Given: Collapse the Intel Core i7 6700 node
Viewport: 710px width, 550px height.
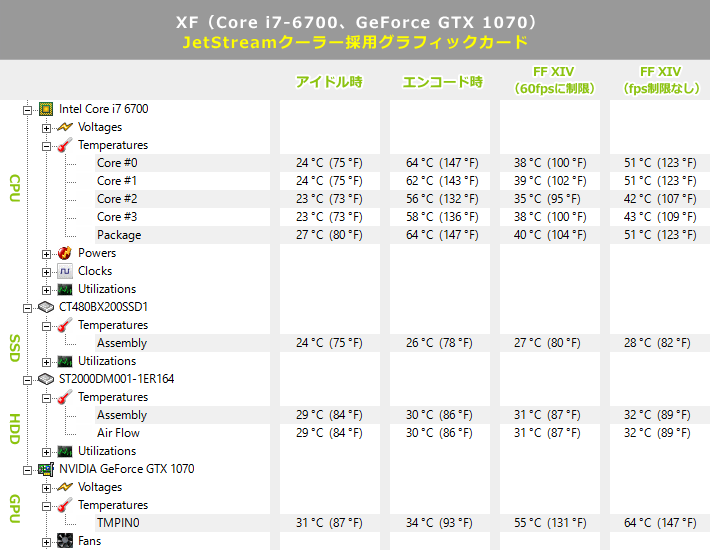Looking at the screenshot, I should tap(28, 110).
